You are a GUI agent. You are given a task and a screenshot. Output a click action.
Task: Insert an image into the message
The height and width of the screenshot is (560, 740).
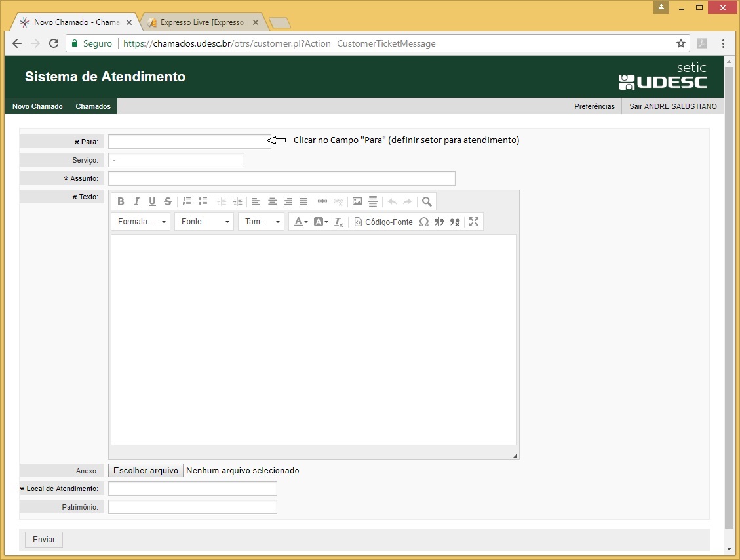click(x=357, y=202)
